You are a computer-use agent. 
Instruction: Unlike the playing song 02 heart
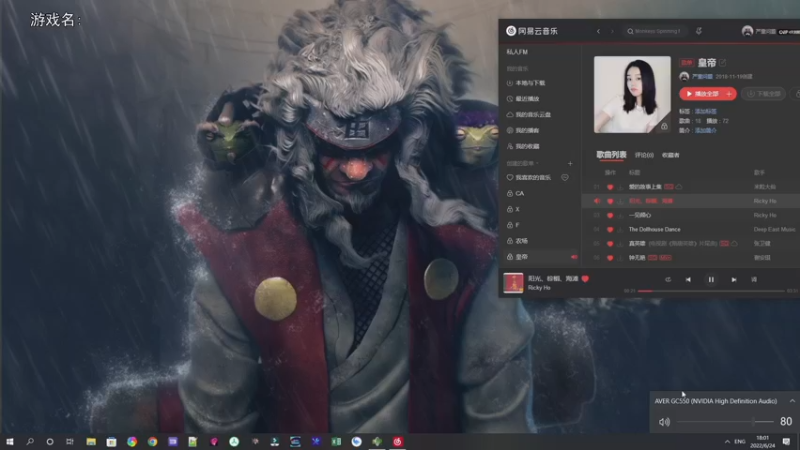tap(610, 202)
